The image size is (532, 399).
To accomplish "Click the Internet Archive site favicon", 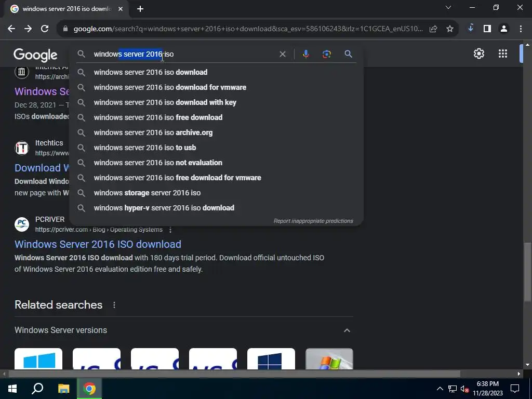I will 22,72.
